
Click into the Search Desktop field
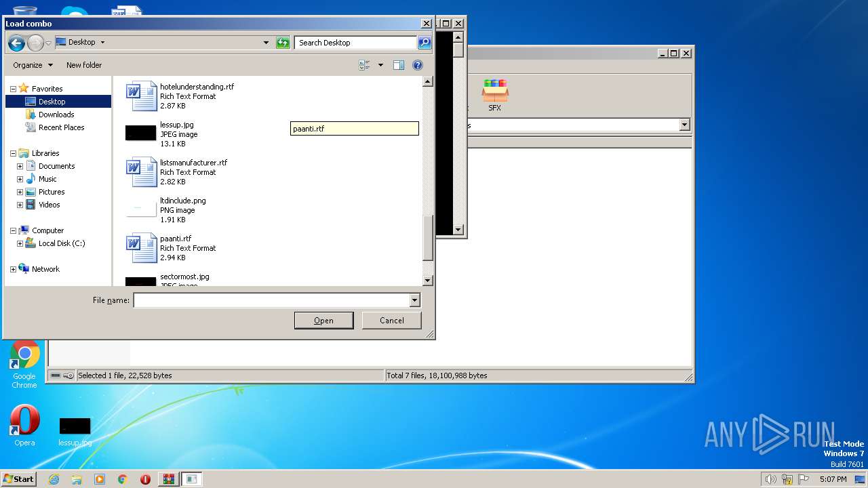(x=355, y=43)
